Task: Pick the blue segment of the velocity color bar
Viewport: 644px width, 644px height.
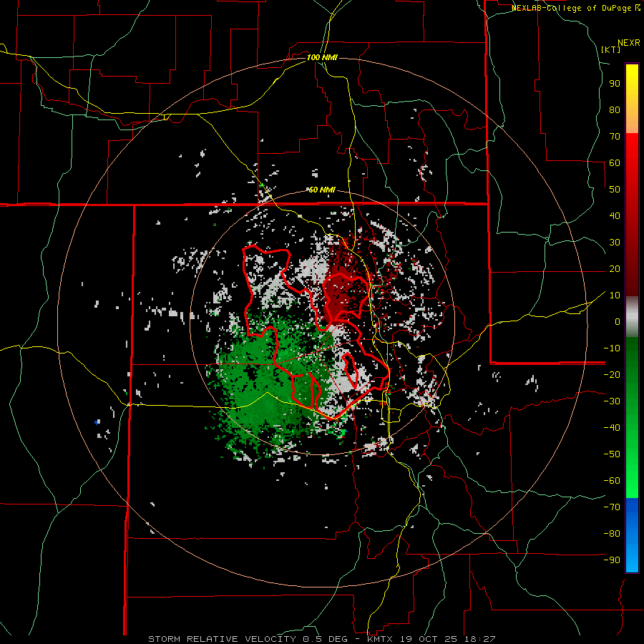Action: pyautogui.click(x=632, y=535)
